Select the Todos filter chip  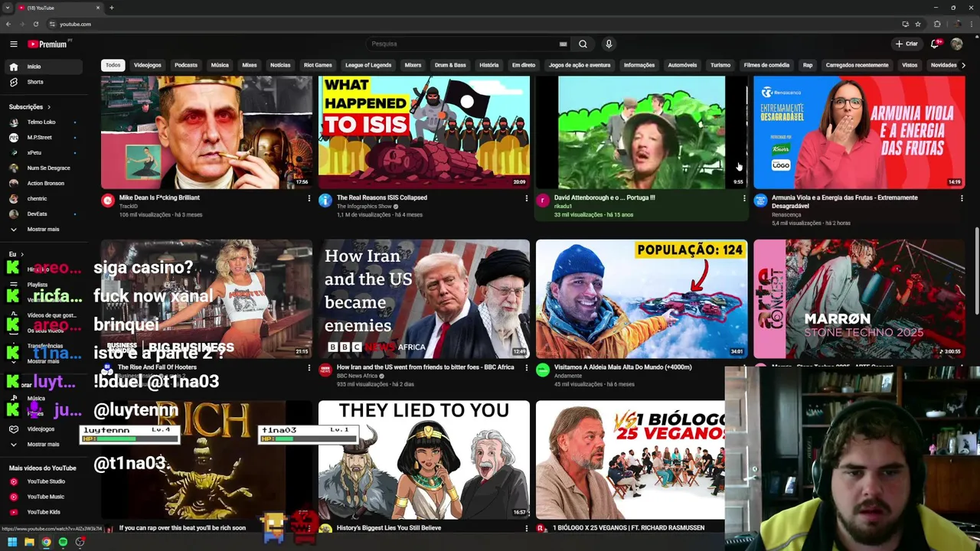tap(113, 65)
